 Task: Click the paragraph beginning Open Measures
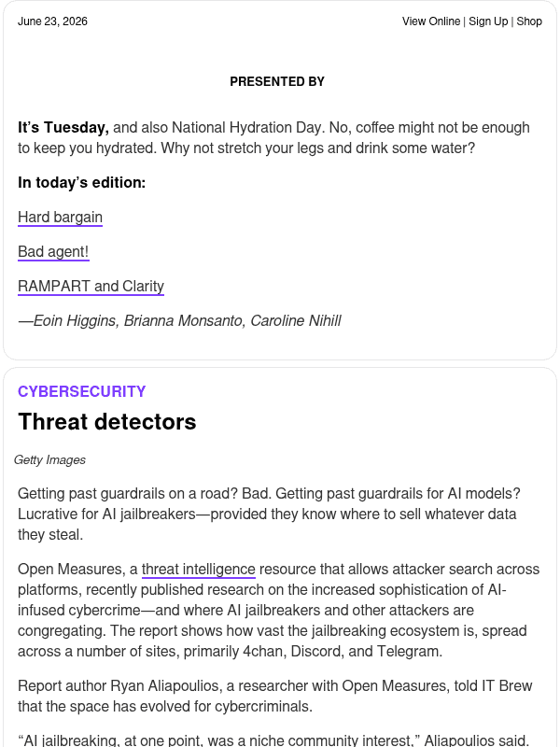[x=278, y=611]
